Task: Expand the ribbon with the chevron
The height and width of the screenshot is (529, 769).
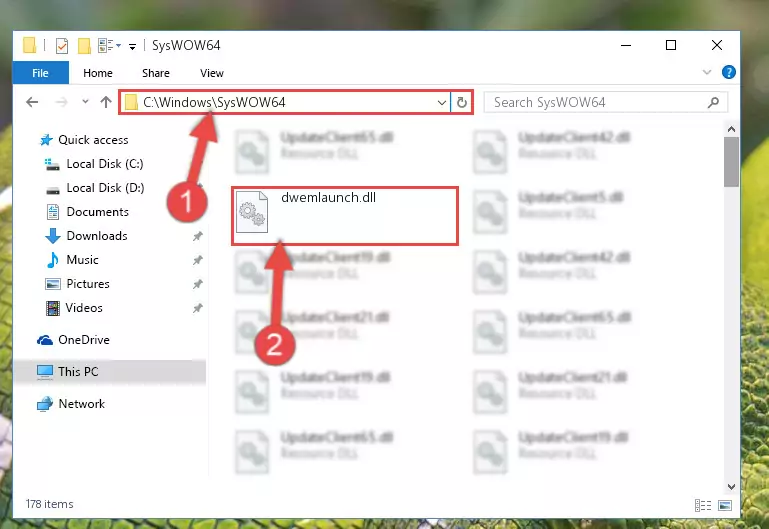Action: pos(707,72)
